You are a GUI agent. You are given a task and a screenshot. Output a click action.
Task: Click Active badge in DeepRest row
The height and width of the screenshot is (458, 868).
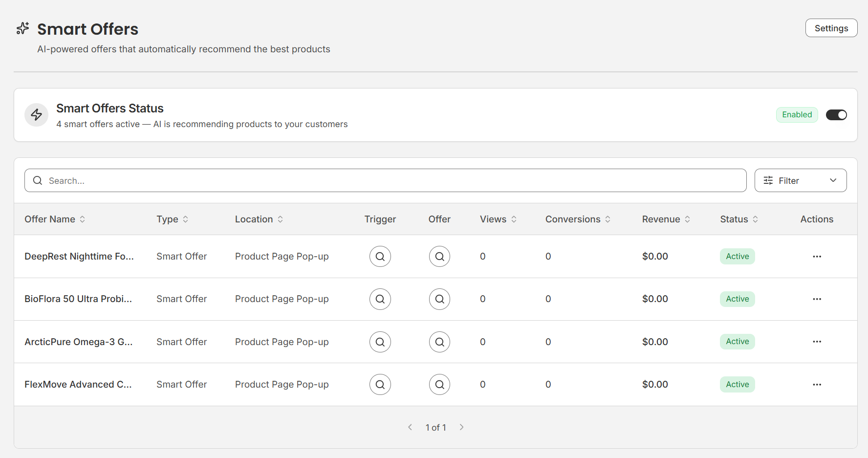tap(738, 256)
